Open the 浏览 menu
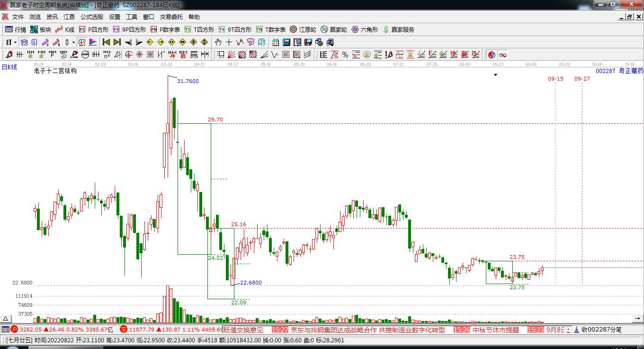The image size is (644, 349). (x=35, y=17)
